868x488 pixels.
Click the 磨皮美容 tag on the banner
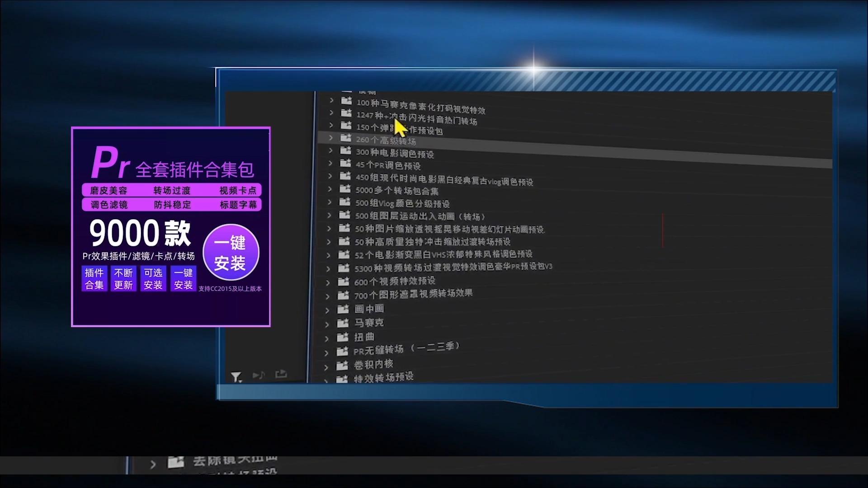108,190
